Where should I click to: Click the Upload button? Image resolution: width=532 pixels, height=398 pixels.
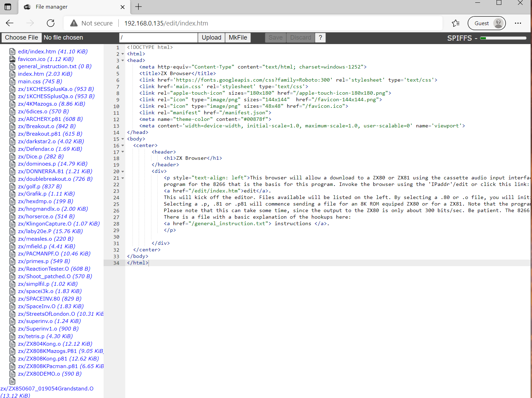pos(211,38)
